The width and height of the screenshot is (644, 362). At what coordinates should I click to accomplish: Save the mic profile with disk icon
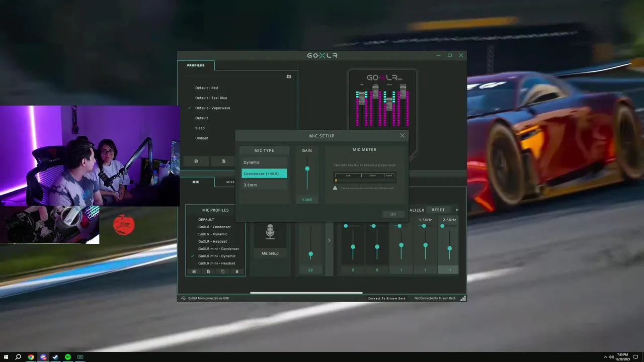194,271
